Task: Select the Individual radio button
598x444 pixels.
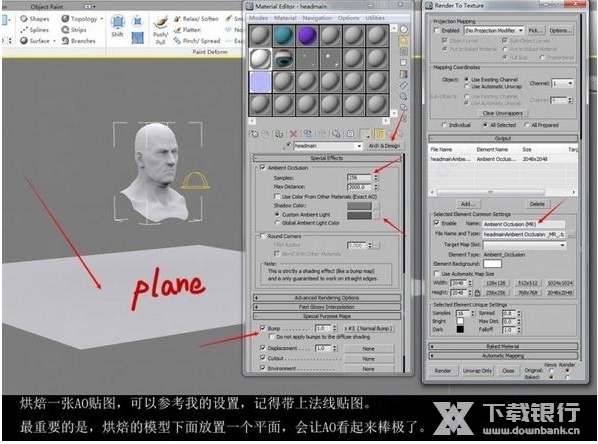Action: (x=444, y=125)
